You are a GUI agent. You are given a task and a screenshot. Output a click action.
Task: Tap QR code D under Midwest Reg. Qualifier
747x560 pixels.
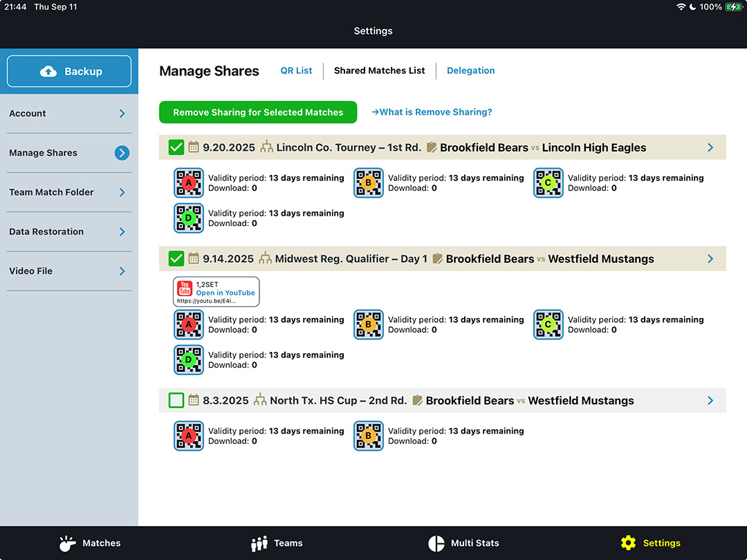pos(189,360)
